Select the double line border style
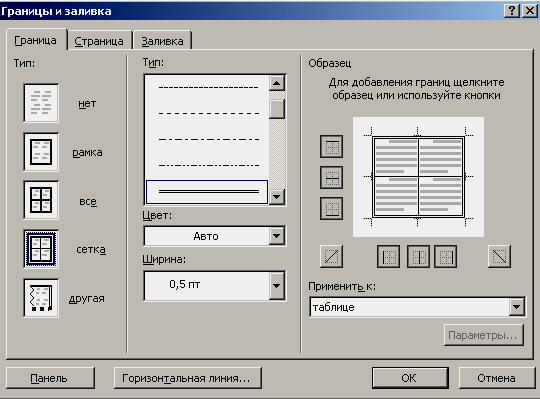Screen dimensions: 540x399 pos(207,191)
